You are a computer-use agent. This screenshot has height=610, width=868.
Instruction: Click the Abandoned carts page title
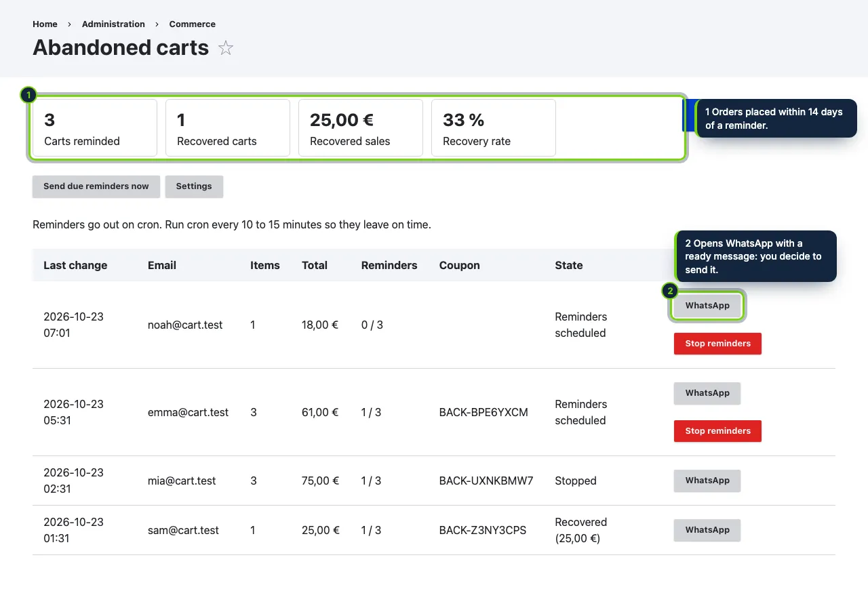[x=121, y=47]
